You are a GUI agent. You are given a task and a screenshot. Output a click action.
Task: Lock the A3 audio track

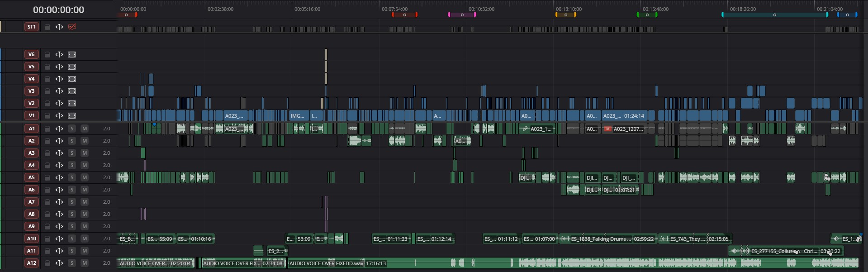coord(47,153)
